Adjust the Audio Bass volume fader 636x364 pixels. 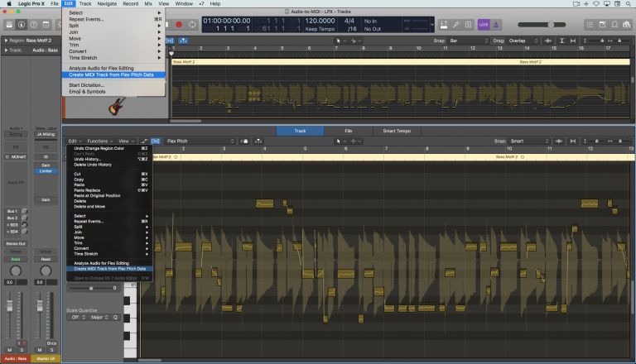click(x=10, y=305)
